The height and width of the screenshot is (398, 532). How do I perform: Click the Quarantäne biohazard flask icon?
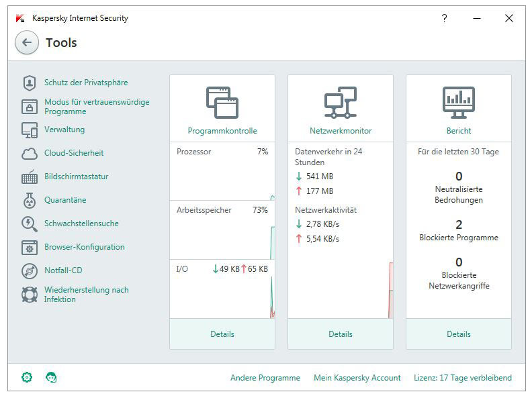tap(30, 201)
